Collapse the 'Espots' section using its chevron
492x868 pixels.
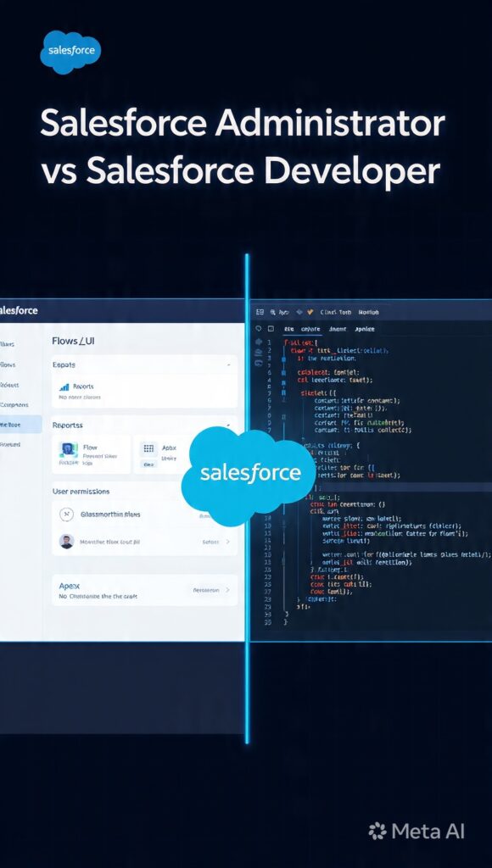pyautogui.click(x=229, y=365)
